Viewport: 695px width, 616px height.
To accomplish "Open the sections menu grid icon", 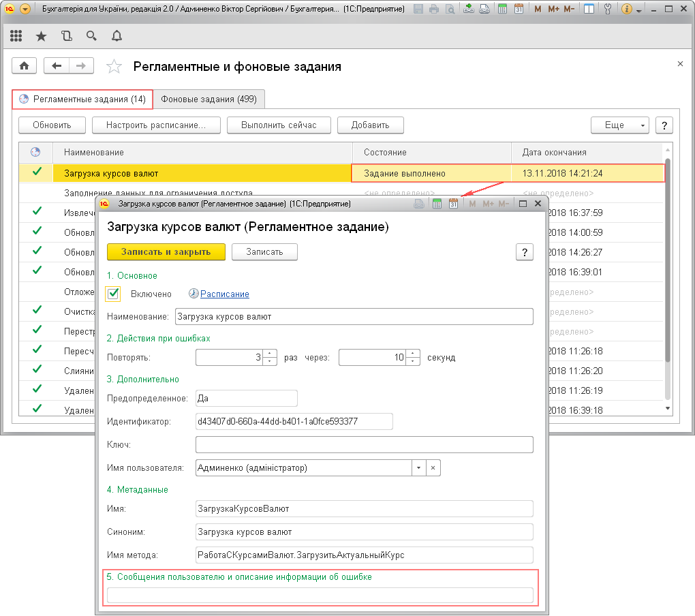I will (16, 35).
